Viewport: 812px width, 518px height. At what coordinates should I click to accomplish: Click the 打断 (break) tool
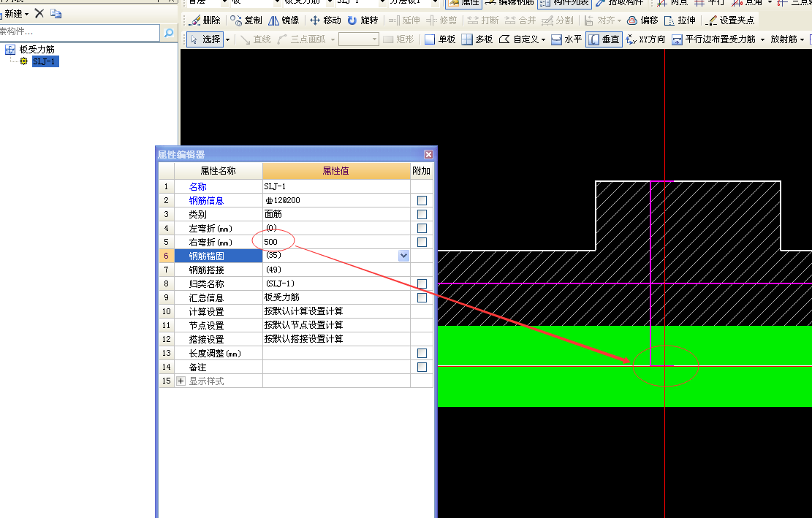pos(483,20)
